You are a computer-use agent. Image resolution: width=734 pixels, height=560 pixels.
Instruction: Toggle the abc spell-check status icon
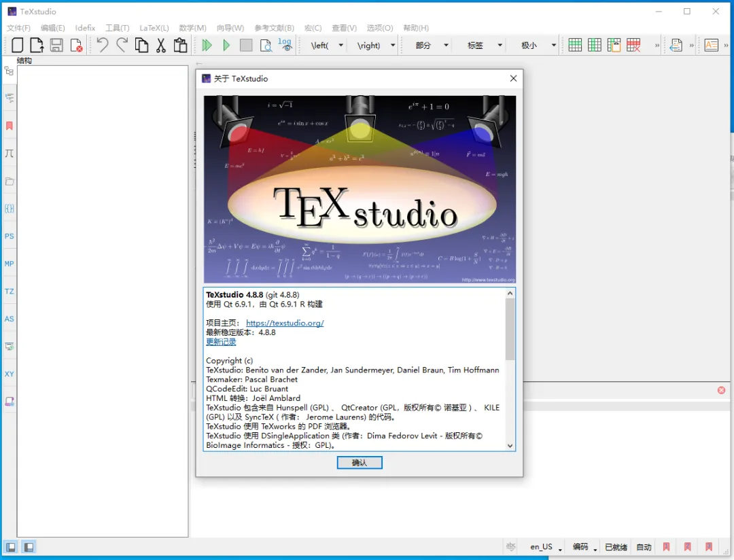click(510, 546)
